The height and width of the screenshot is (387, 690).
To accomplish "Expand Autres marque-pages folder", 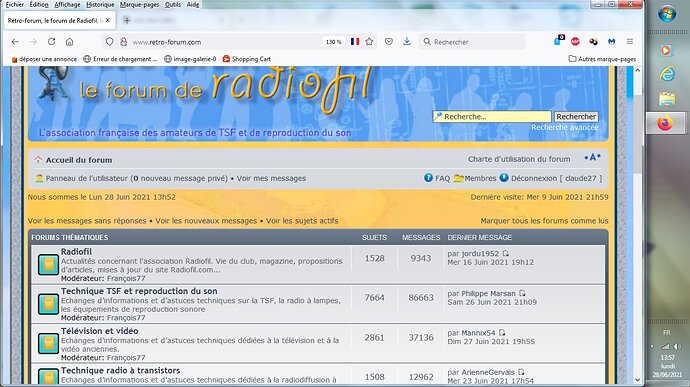I will (x=602, y=59).
